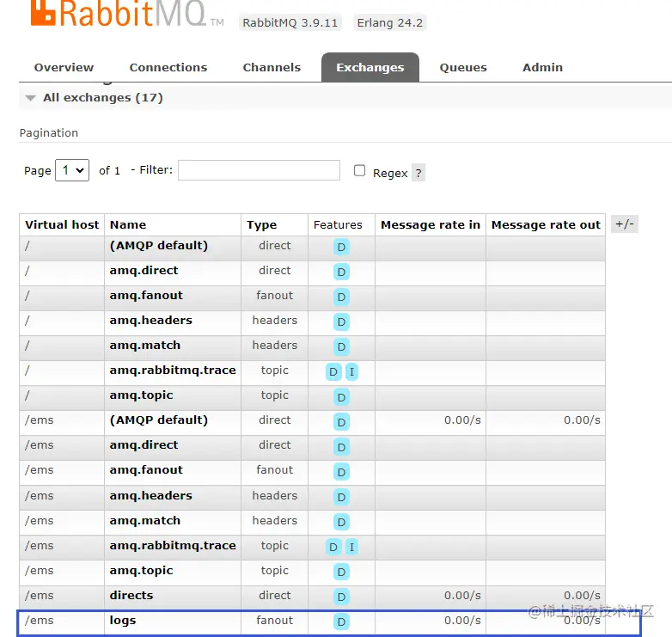672x637 pixels.
Task: Click message rate in of logs row
Action: click(x=462, y=621)
